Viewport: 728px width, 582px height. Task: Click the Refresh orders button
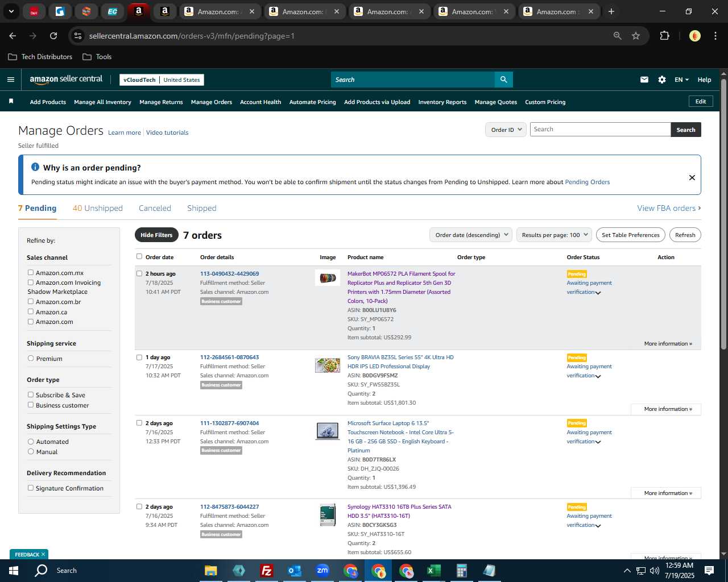(x=685, y=235)
